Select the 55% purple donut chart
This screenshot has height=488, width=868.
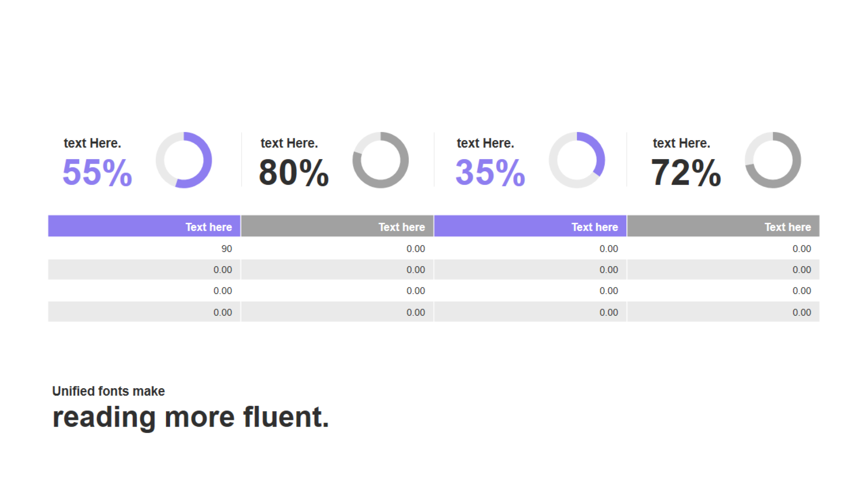tap(184, 160)
